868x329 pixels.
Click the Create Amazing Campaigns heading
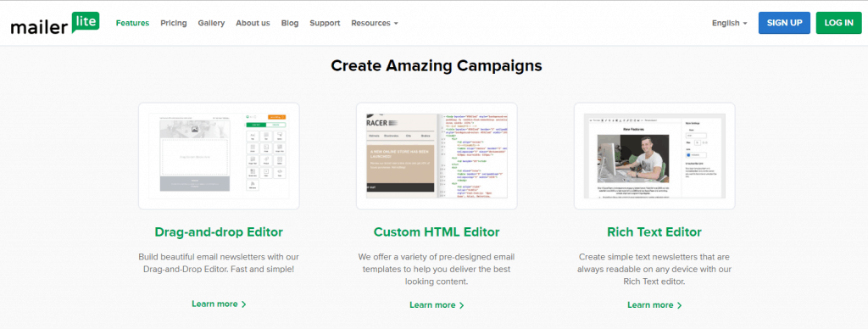[437, 65]
